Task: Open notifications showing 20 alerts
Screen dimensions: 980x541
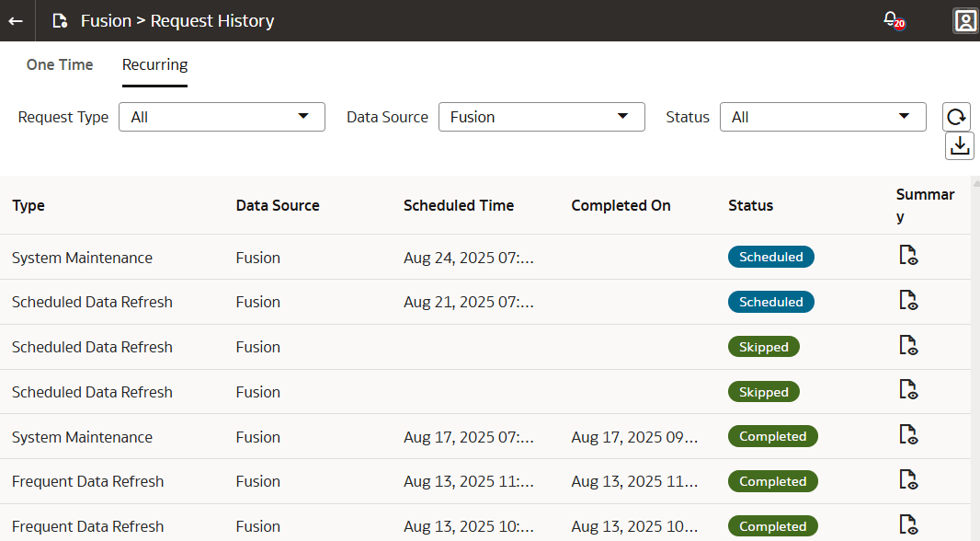Action: click(889, 19)
